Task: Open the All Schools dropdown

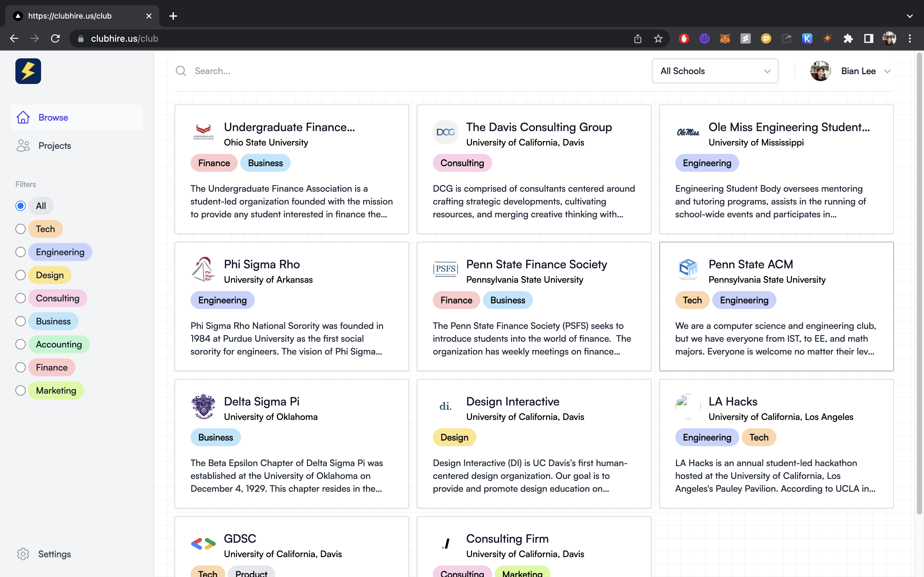Action: (715, 71)
